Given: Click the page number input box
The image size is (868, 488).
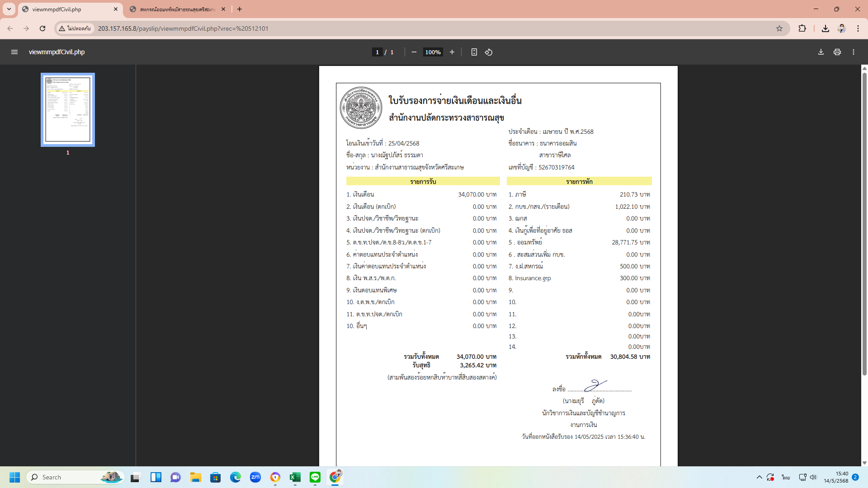Looking at the screenshot, I should (377, 52).
